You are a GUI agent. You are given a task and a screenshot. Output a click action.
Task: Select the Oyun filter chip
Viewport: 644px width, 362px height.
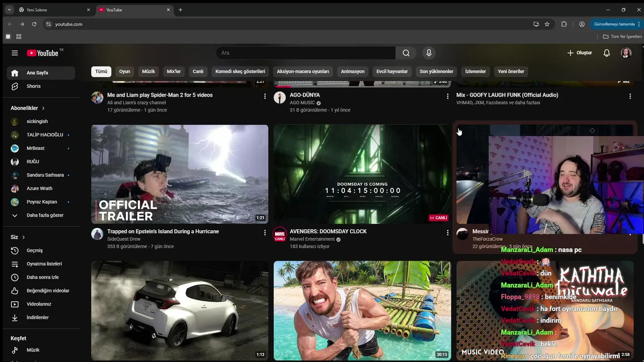click(x=125, y=71)
